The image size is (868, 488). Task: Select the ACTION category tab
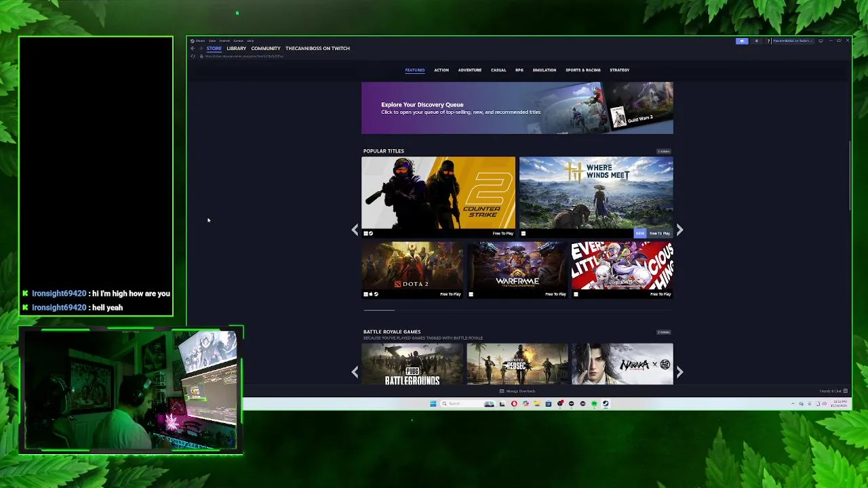(441, 70)
